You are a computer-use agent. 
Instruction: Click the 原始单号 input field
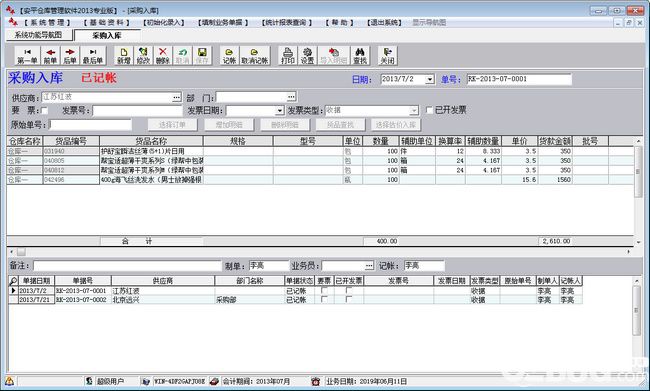[x=90, y=124]
